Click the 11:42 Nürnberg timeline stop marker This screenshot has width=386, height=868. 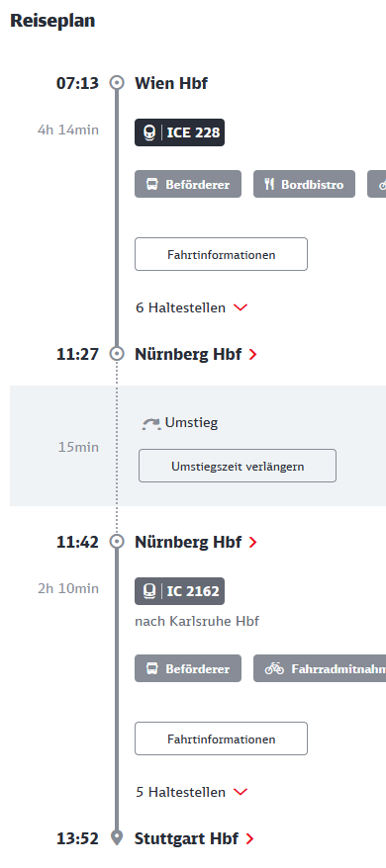117,542
